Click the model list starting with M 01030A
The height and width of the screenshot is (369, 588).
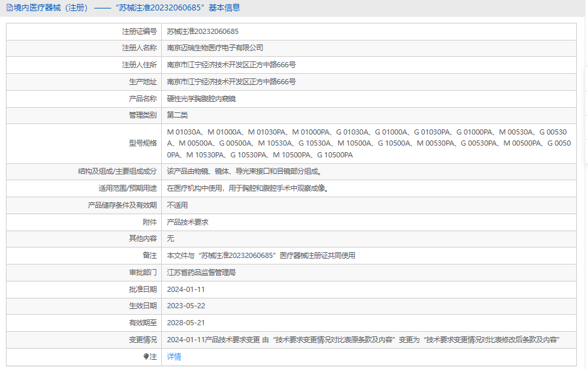tap(369, 144)
